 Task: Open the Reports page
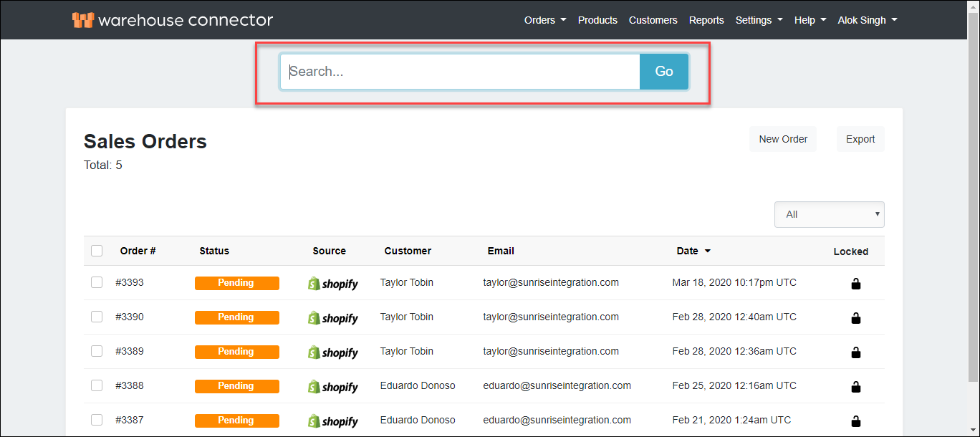(706, 20)
